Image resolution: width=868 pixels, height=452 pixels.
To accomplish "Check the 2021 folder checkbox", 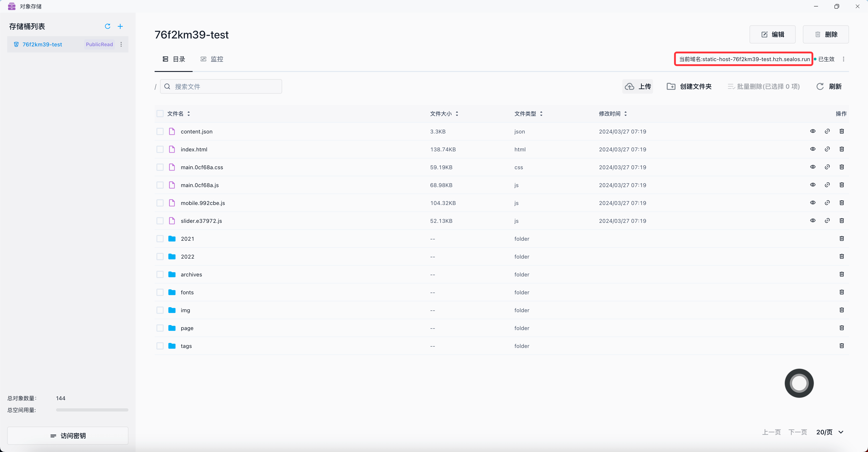I will 160,239.
